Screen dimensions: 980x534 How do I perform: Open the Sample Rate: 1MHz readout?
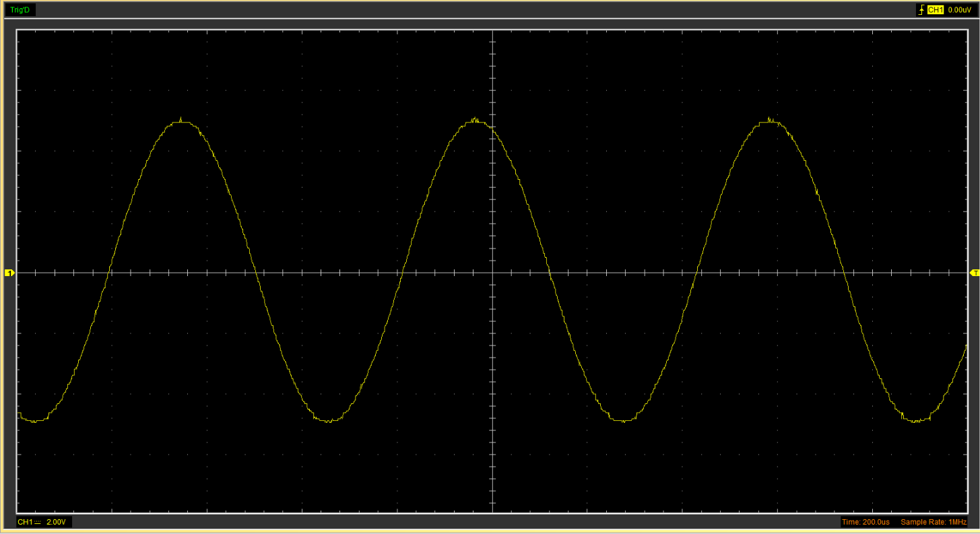(x=934, y=523)
